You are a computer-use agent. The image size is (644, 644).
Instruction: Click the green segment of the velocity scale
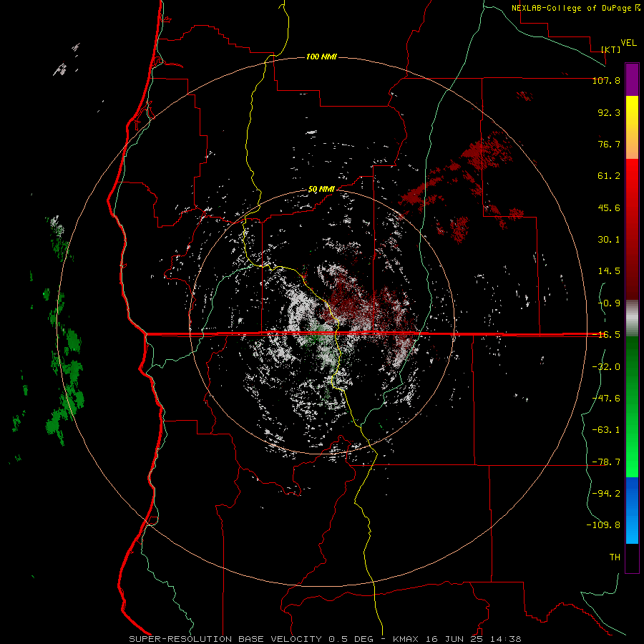coord(632,406)
